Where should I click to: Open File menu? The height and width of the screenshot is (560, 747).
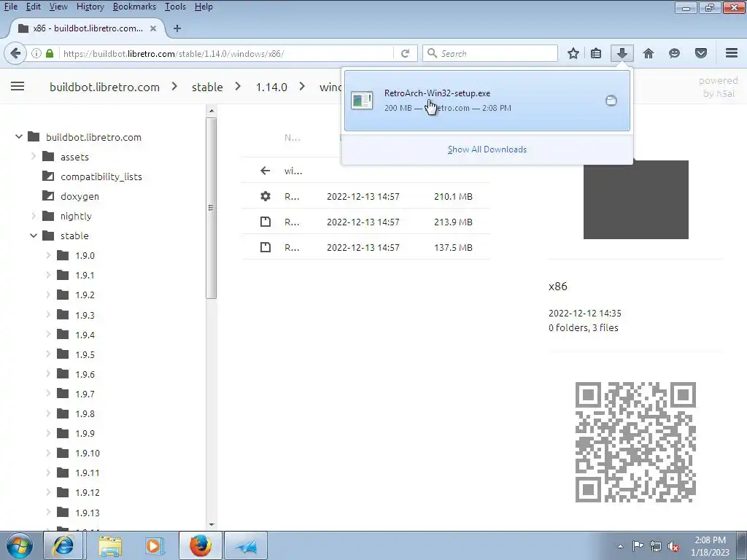coord(10,7)
